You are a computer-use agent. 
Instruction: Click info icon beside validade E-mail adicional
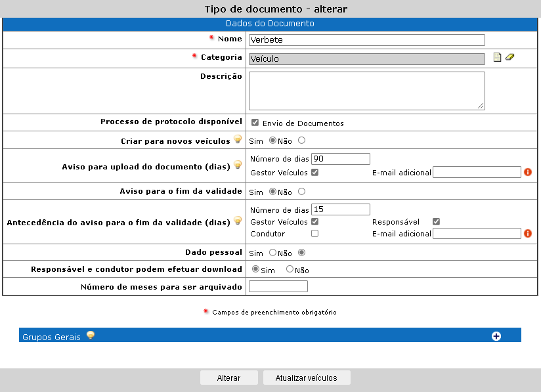[x=528, y=234]
